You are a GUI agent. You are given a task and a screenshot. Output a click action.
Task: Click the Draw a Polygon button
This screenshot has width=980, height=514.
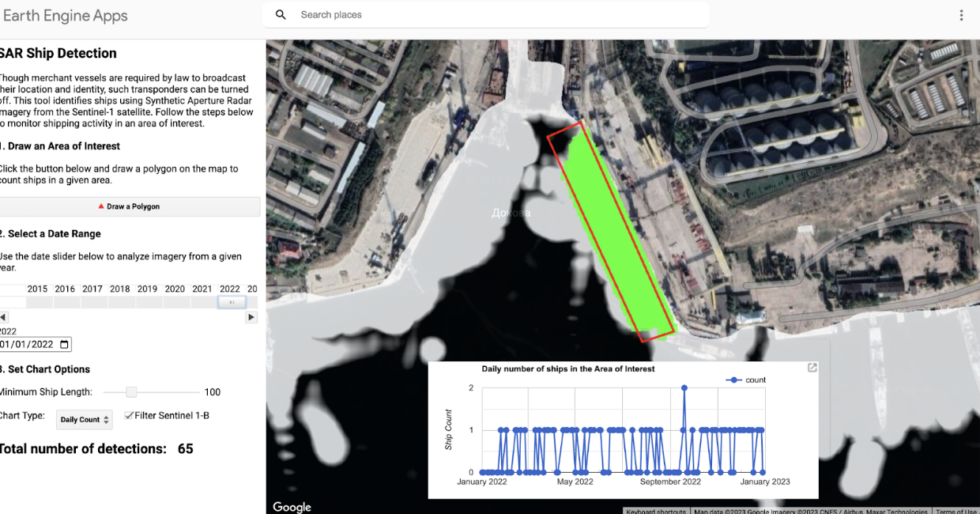(x=129, y=206)
